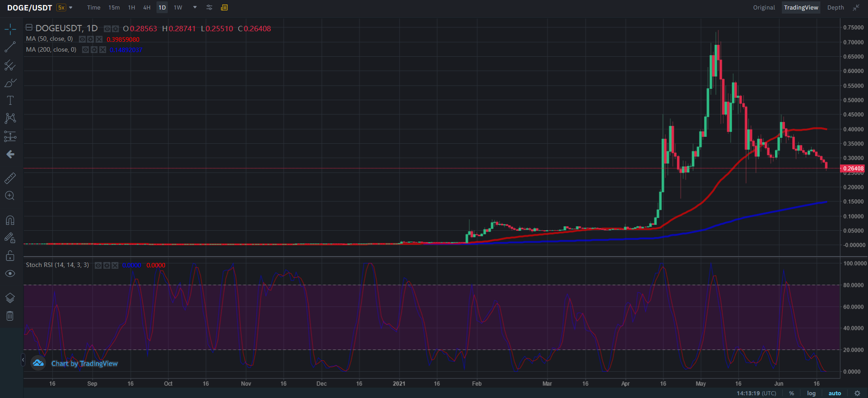The image size is (868, 398).
Task: Click the 2021 label on time axis
Action: click(x=399, y=383)
